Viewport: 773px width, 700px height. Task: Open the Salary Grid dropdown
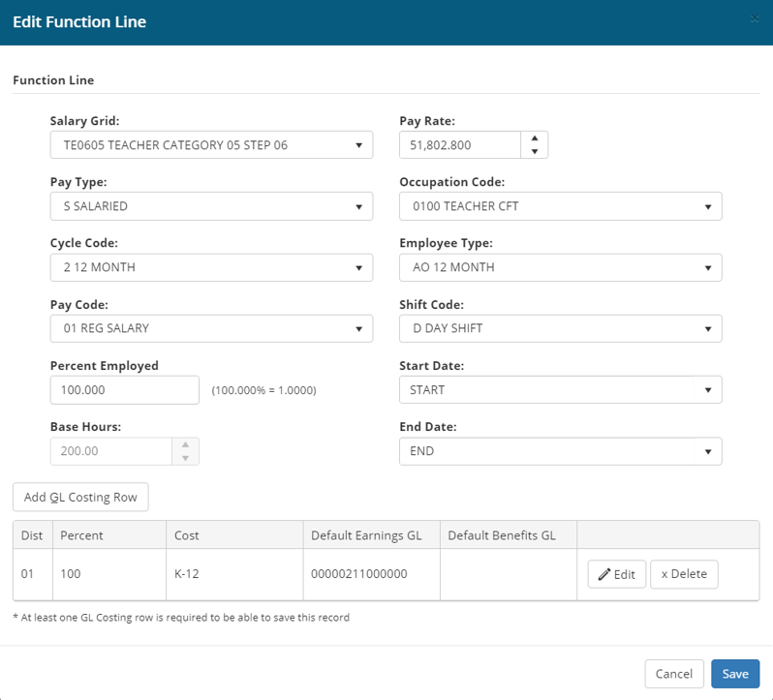click(211, 145)
